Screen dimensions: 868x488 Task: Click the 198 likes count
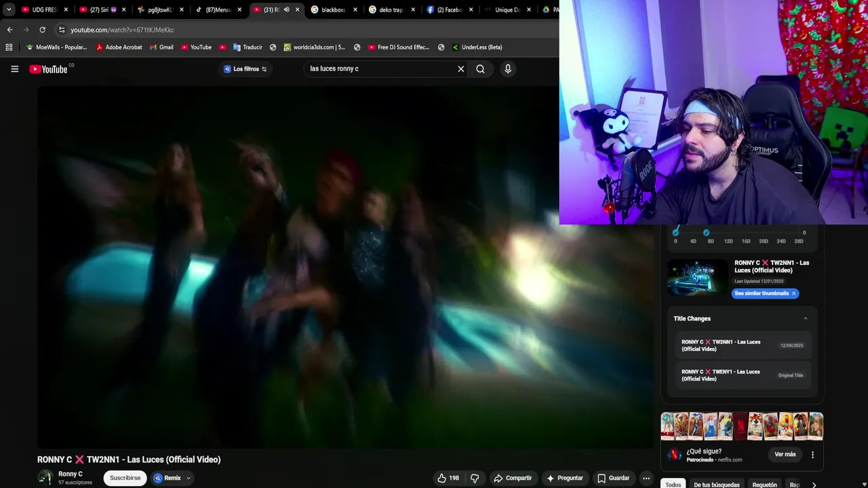(454, 478)
